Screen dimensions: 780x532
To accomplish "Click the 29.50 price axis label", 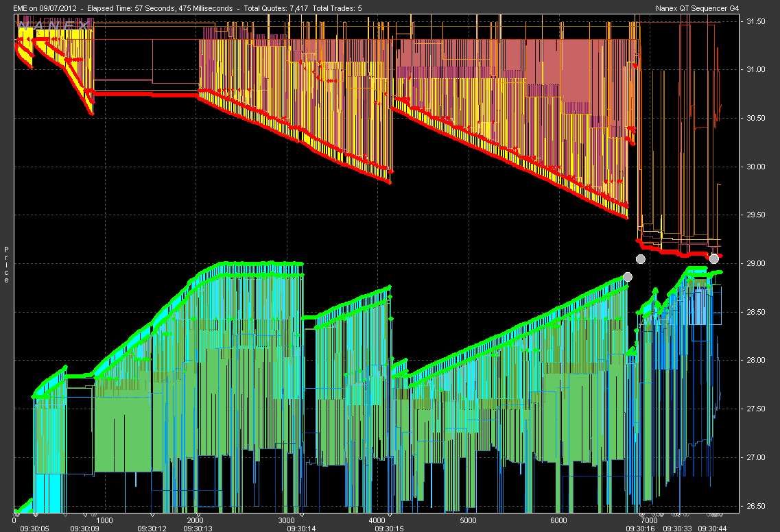I will pos(755,215).
